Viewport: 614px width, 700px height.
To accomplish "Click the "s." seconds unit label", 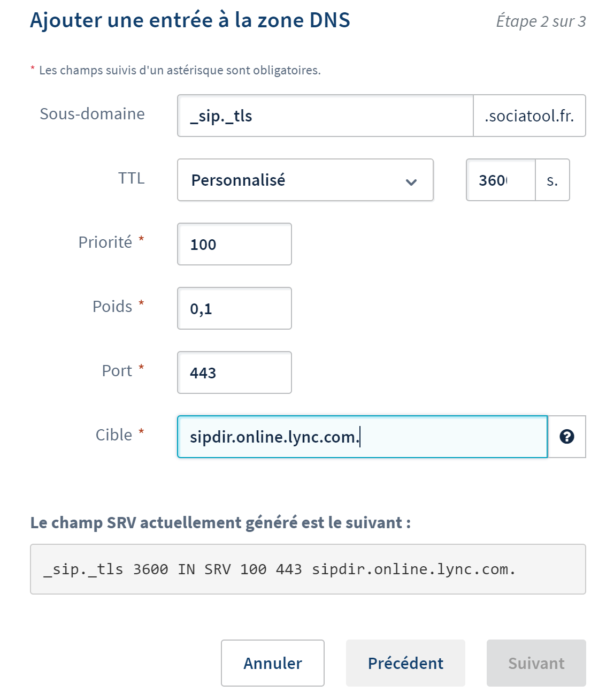I will pyautogui.click(x=552, y=180).
